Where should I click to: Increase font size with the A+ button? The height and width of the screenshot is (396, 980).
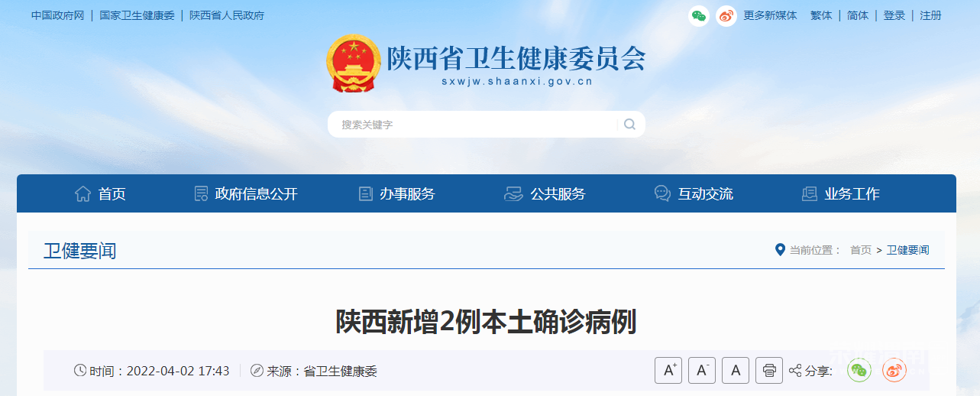pyautogui.click(x=668, y=371)
